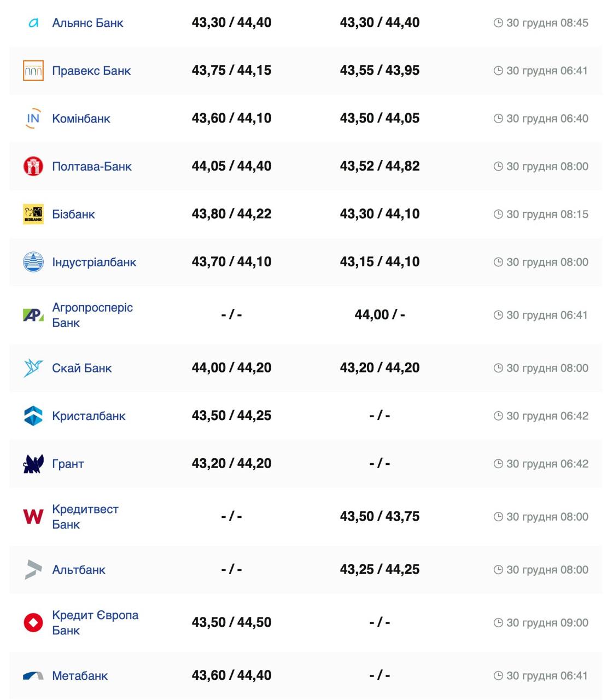Screen dimensions: 607x700
Task: Click the Кристалбанк blue logo icon
Action: pos(33,416)
